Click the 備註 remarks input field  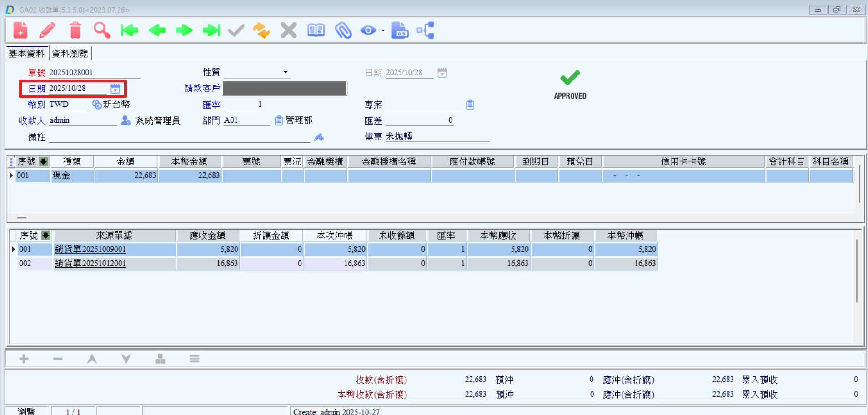coord(179,137)
